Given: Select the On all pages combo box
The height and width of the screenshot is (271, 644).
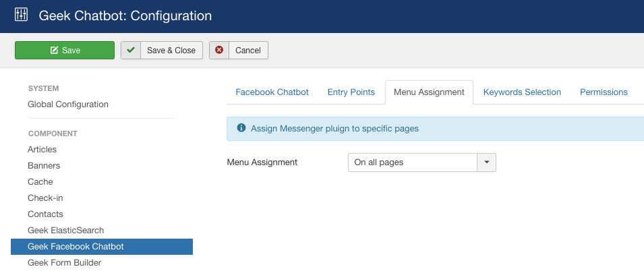Looking at the screenshot, I should coord(422,162).
